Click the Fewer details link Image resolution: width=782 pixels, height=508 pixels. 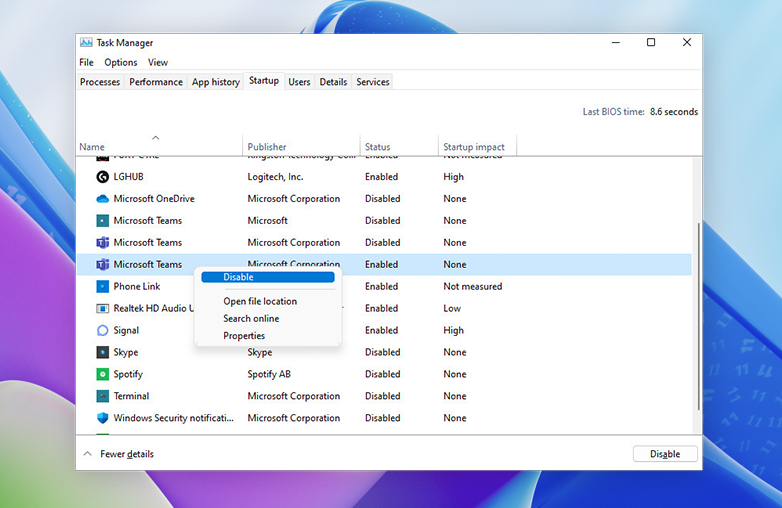(127, 454)
